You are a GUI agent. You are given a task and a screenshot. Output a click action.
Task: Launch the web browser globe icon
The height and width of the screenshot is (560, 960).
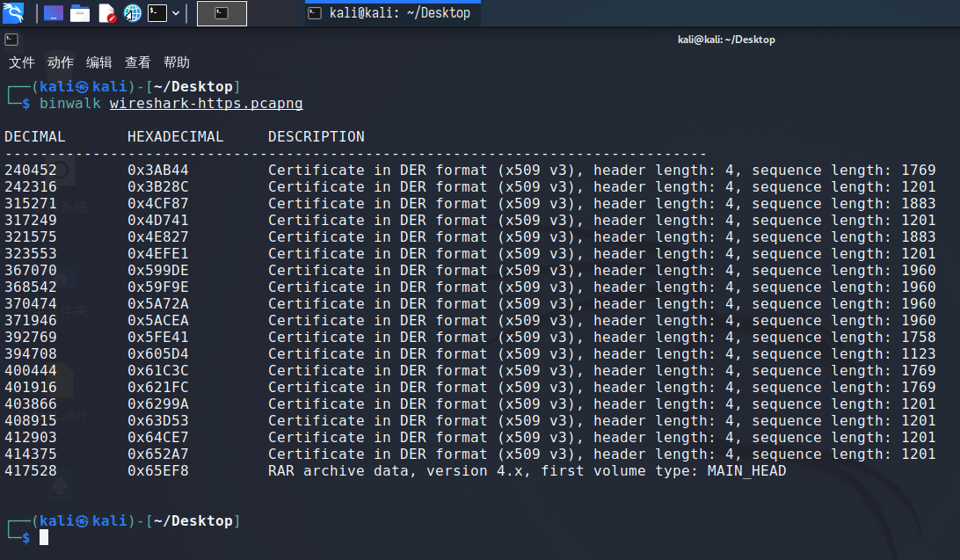point(132,13)
